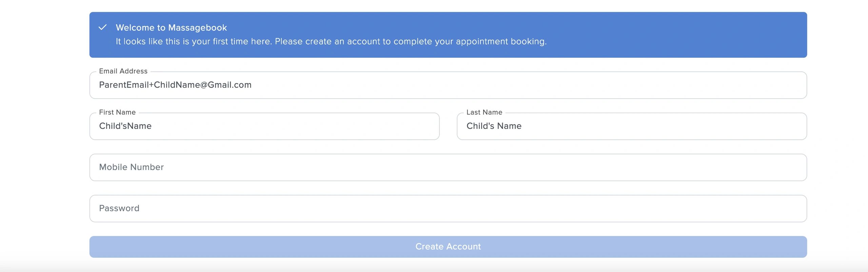Click the Password placeholder text

coord(119,209)
